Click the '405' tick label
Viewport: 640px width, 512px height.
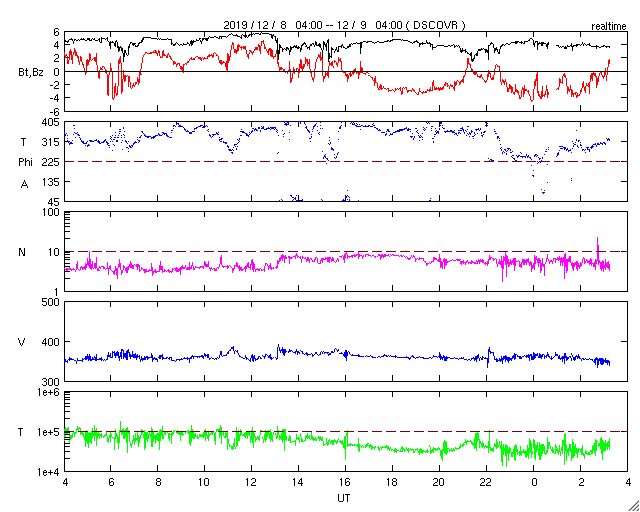pyautogui.click(x=51, y=122)
